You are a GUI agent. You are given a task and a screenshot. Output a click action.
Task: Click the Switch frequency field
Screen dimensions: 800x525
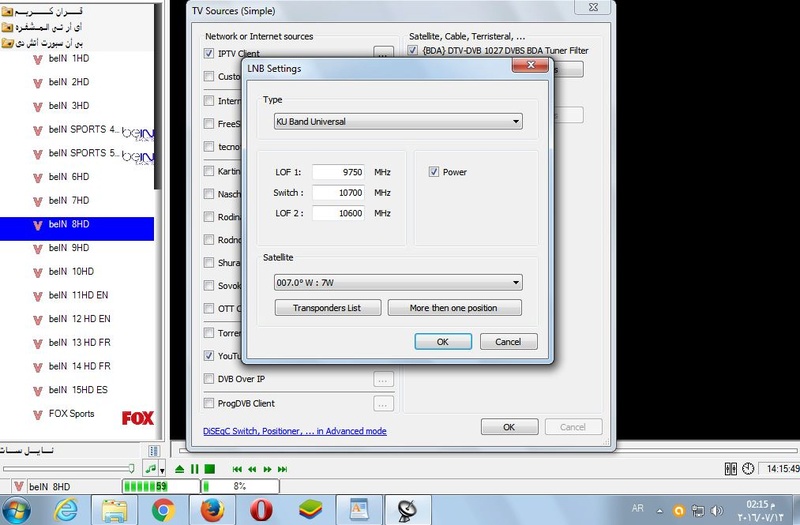pyautogui.click(x=338, y=192)
